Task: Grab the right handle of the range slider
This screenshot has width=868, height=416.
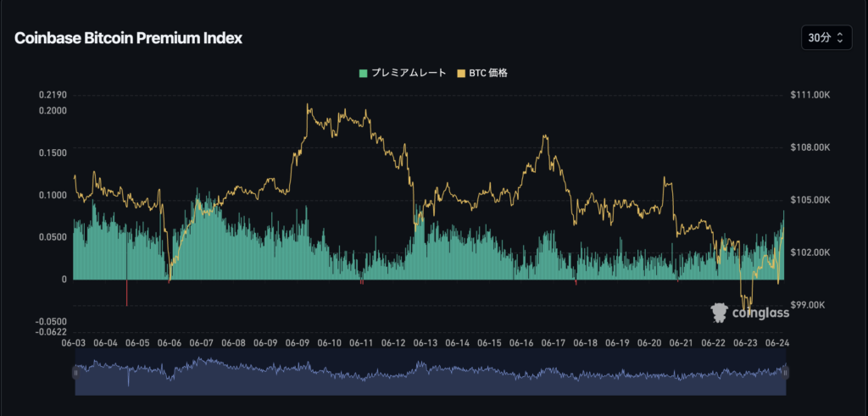Action: pos(786,373)
